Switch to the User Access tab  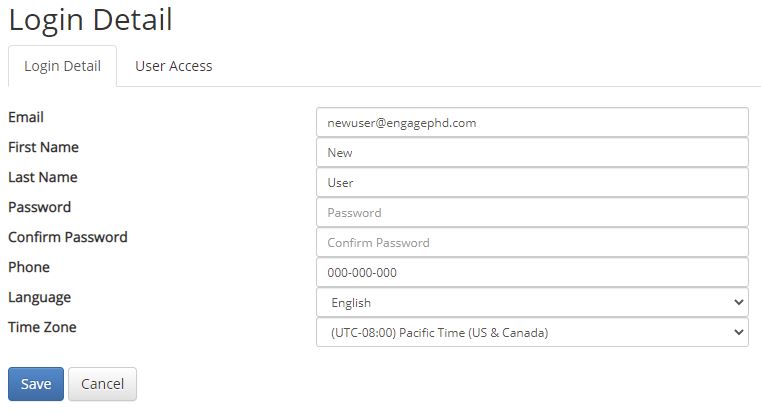tap(173, 66)
